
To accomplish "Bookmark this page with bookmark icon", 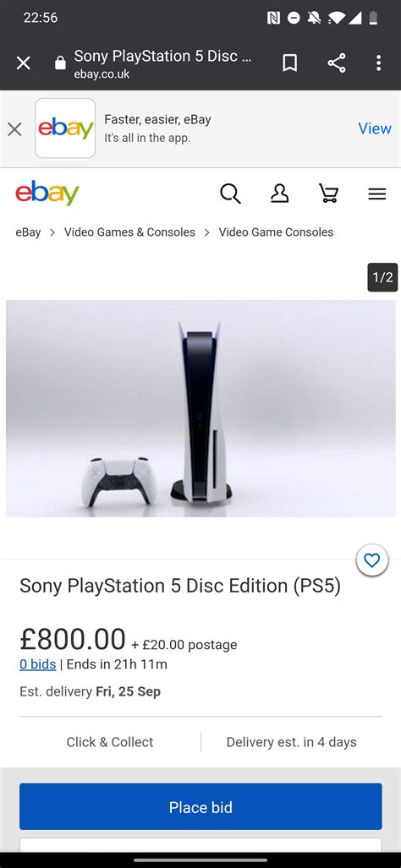I will (289, 63).
